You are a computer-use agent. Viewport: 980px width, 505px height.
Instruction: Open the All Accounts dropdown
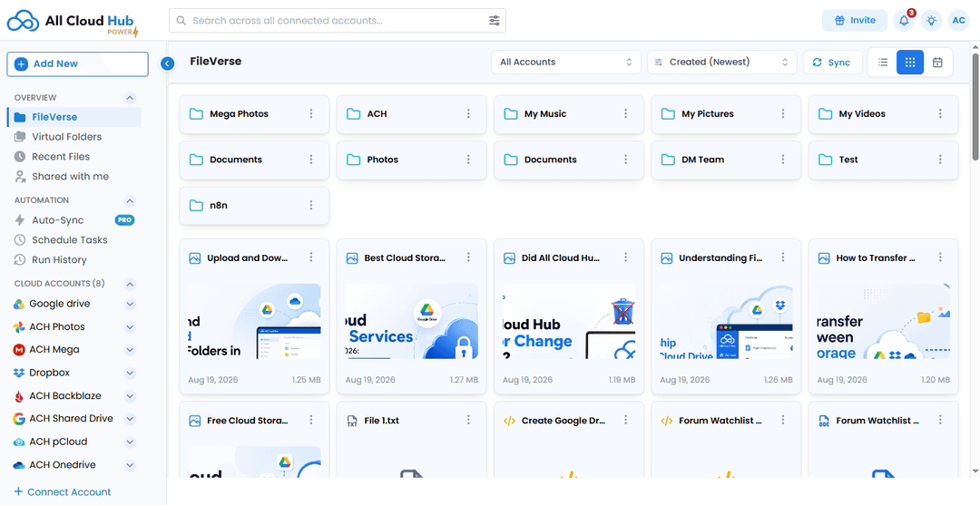565,63
